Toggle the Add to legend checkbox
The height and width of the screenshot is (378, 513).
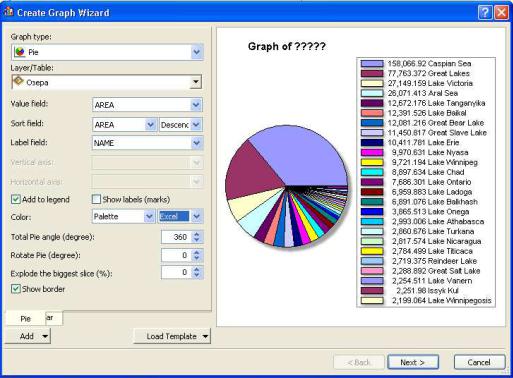tap(16, 199)
